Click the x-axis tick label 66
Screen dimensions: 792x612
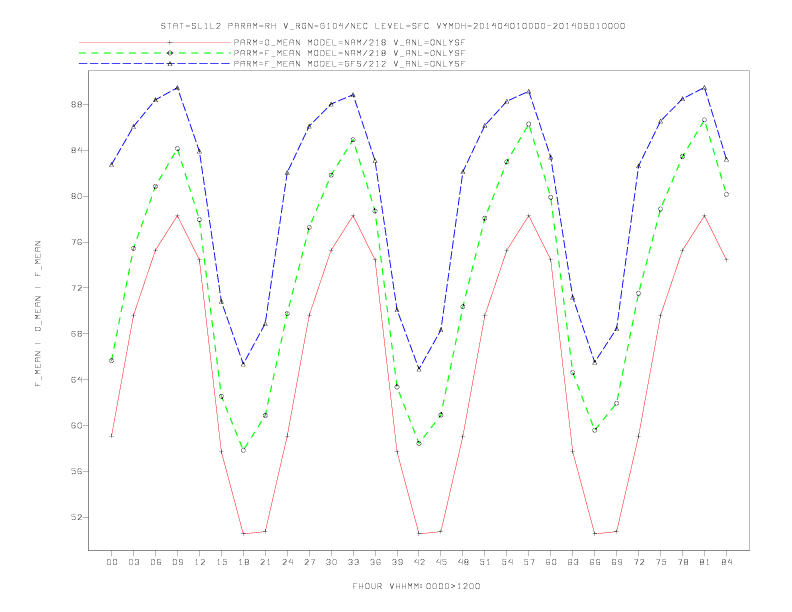[x=595, y=562]
